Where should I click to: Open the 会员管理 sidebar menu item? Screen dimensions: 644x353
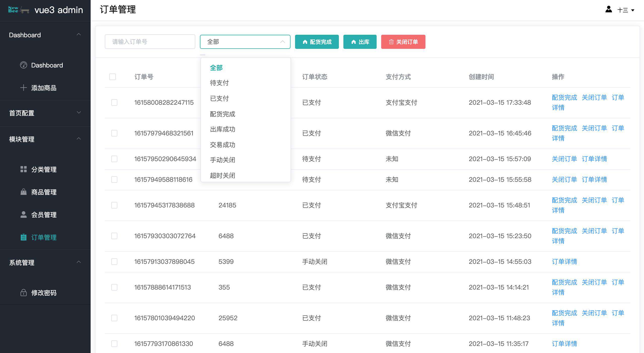tap(45, 215)
